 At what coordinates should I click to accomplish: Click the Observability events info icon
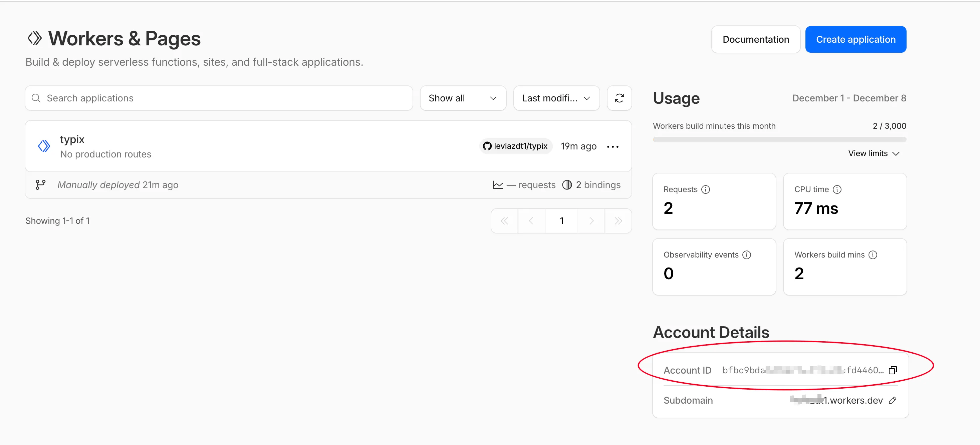(x=746, y=255)
